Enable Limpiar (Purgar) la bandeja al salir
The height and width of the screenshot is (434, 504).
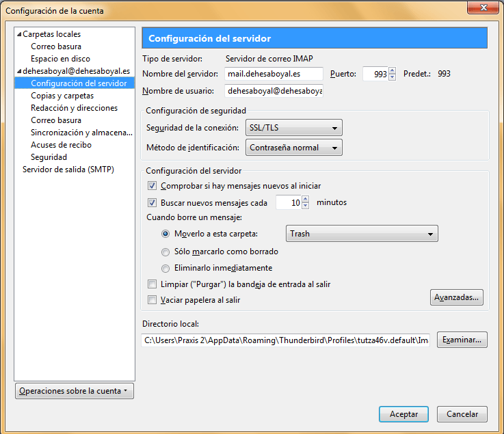(x=152, y=284)
